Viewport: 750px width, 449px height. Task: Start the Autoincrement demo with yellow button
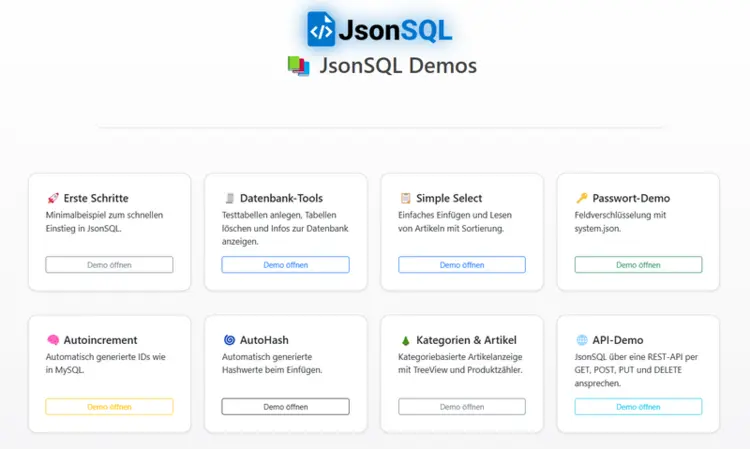click(109, 407)
